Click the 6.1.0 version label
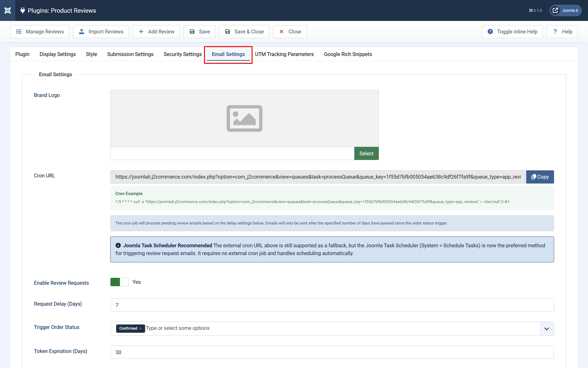588x368 pixels. [x=535, y=10]
